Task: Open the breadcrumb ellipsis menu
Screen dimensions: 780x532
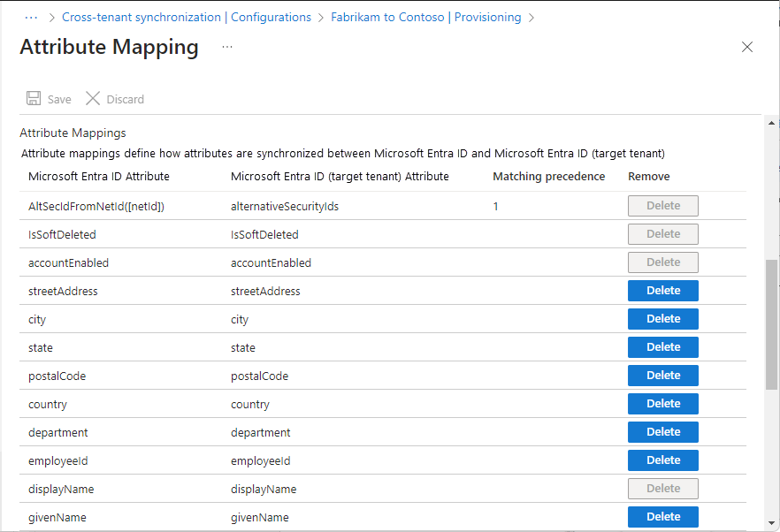Action: click(32, 17)
